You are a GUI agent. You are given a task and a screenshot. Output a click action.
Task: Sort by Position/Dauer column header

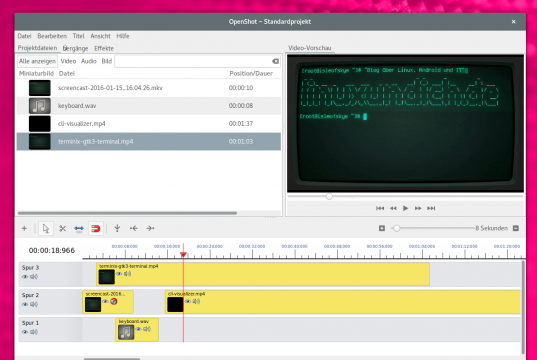(254, 73)
